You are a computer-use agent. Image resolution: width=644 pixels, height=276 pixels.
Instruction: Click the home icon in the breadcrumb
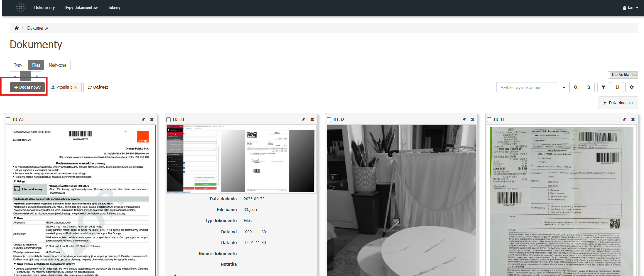click(16, 28)
